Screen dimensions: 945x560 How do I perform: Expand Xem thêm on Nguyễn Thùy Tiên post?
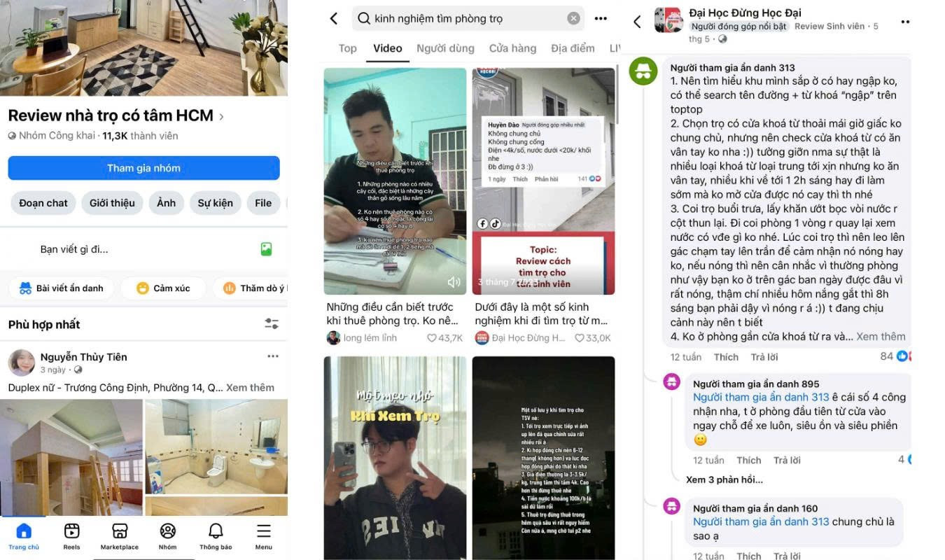tap(250, 387)
